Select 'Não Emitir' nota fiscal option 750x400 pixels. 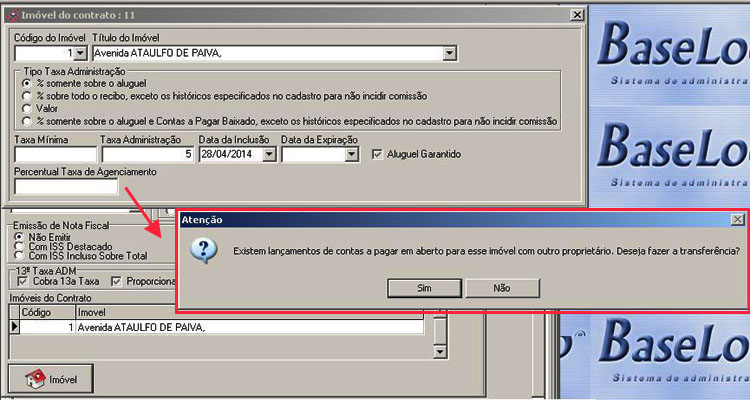18,237
